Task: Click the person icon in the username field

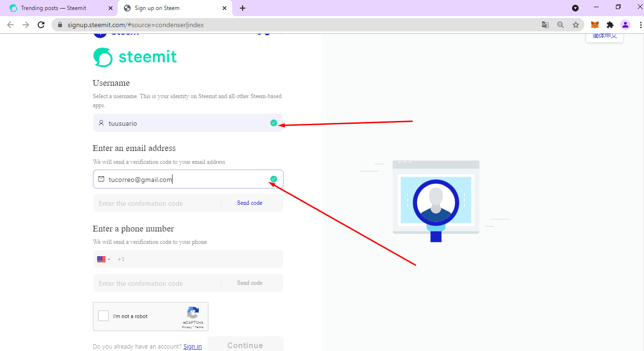Action: click(x=101, y=123)
